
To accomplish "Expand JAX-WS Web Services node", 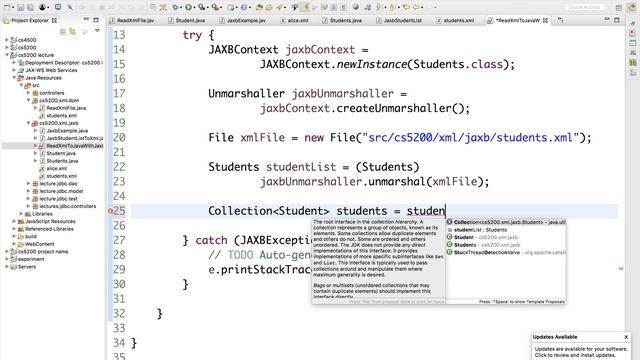I will pos(14,70).
